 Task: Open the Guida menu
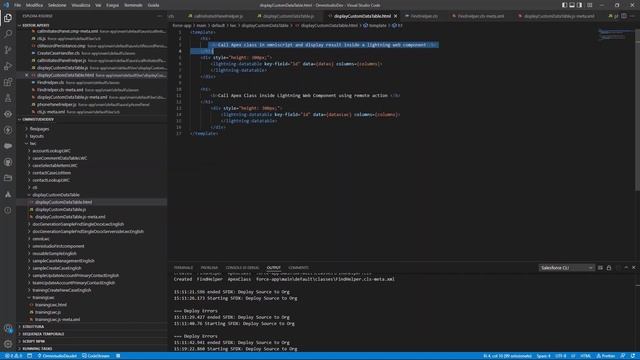tap(153, 5)
